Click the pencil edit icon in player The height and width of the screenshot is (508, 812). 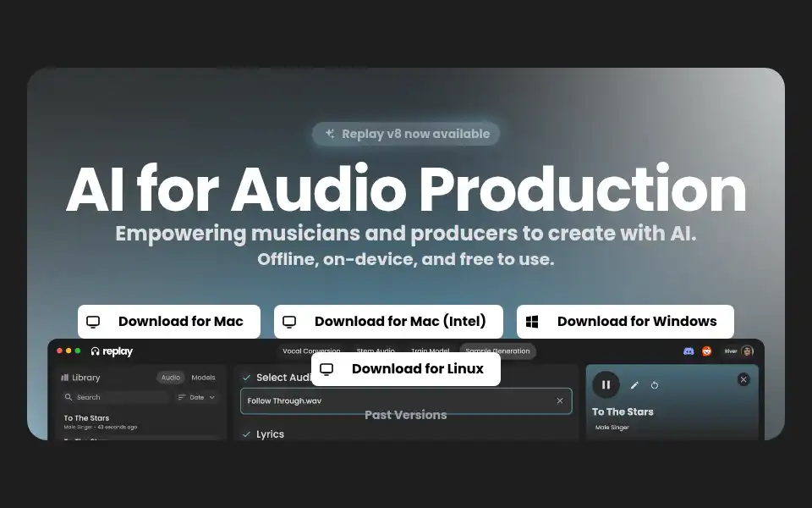click(634, 385)
